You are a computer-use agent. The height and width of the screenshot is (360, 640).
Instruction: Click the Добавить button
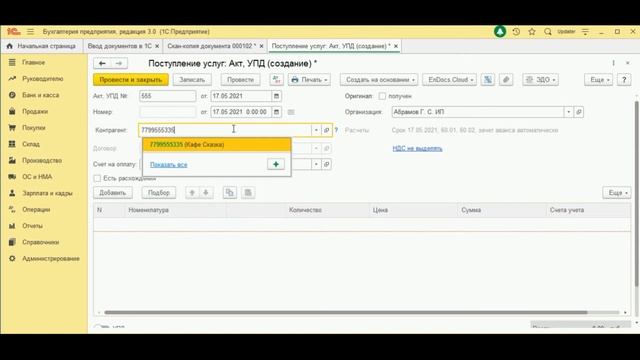click(113, 193)
